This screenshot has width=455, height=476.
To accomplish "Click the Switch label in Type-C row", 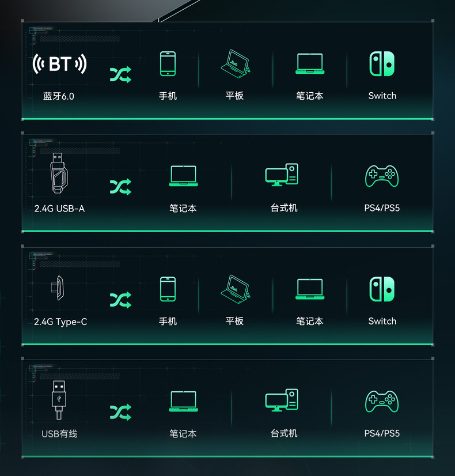I will pyautogui.click(x=382, y=321).
